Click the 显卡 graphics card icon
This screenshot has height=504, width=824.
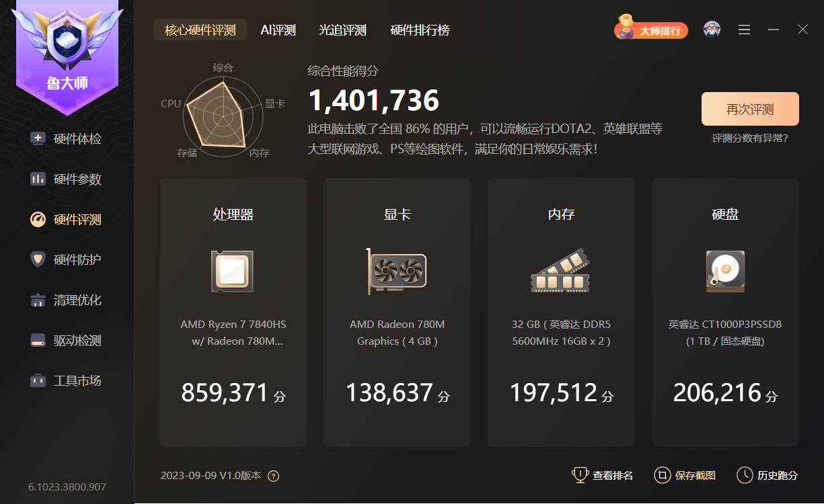coord(397,271)
